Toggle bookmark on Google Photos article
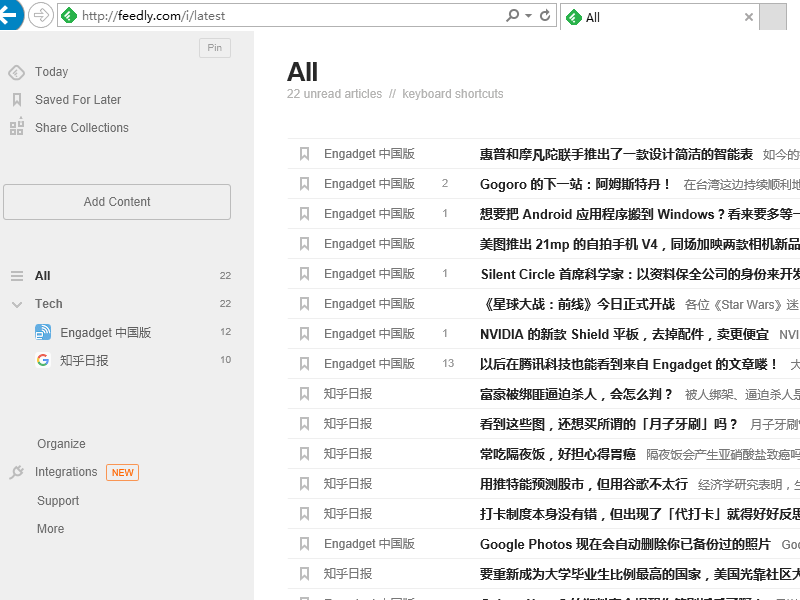 (x=304, y=544)
